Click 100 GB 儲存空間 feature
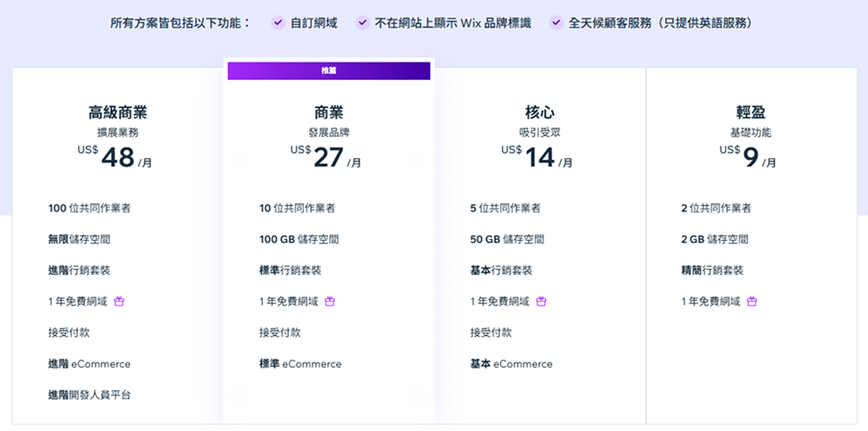The image size is (868, 431). (x=299, y=239)
